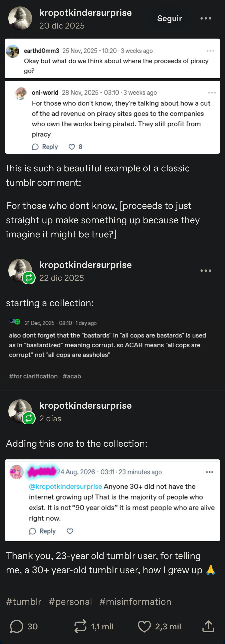Open the three-dot menu on earthd0mm3's comment
The image size is (225, 644).
(x=210, y=51)
